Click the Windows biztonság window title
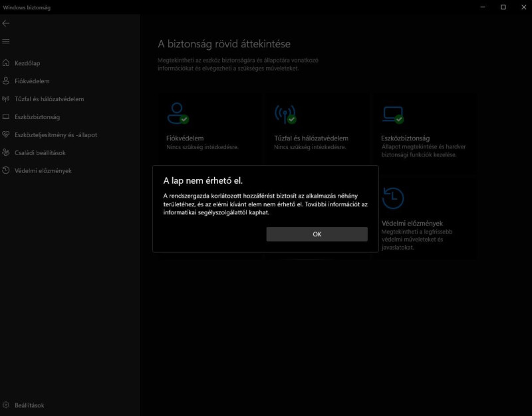Image resolution: width=532 pixels, height=416 pixels. click(27, 7)
